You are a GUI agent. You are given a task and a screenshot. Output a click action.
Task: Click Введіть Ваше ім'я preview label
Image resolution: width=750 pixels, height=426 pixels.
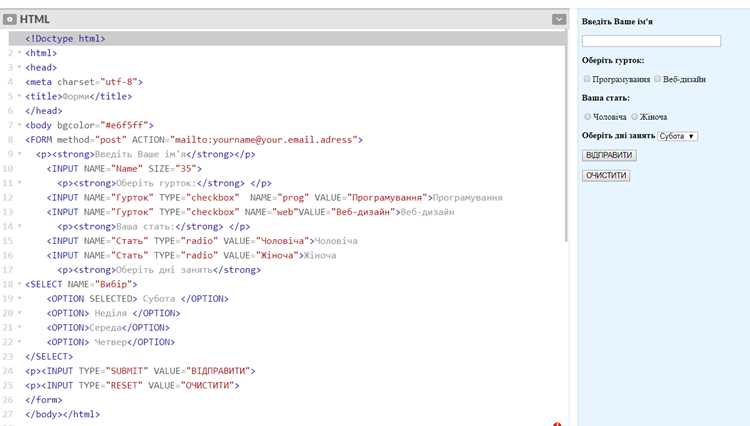tap(617, 22)
